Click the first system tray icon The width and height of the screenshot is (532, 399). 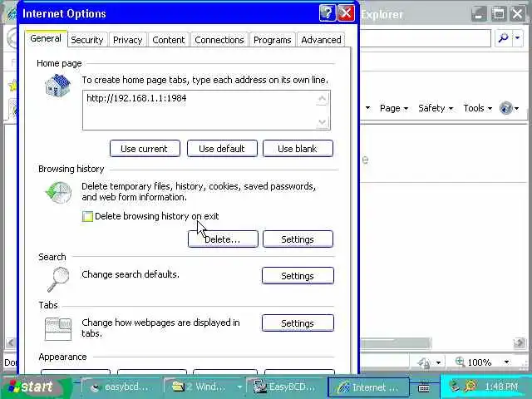(x=454, y=386)
